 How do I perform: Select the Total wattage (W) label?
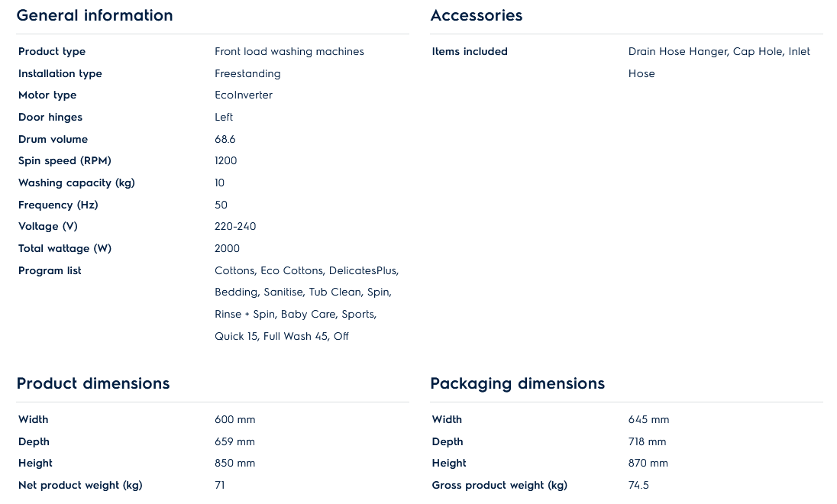[65, 249]
